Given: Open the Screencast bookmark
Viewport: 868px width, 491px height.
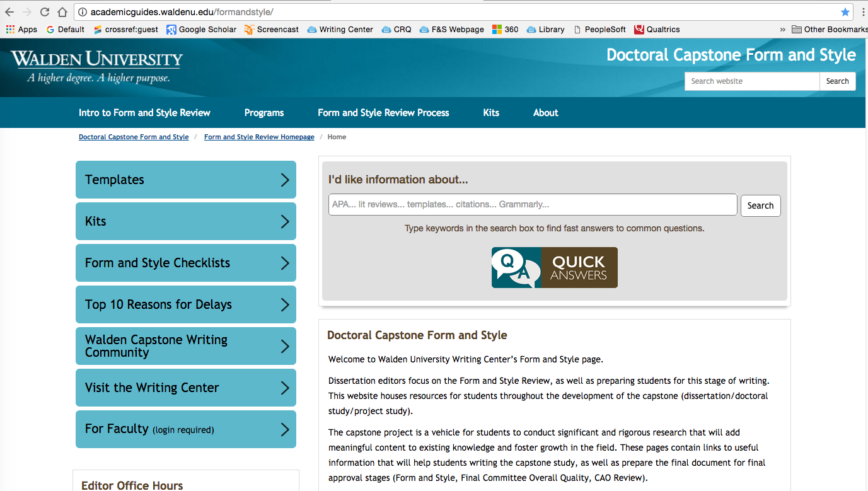Looking at the screenshot, I should pos(271,29).
